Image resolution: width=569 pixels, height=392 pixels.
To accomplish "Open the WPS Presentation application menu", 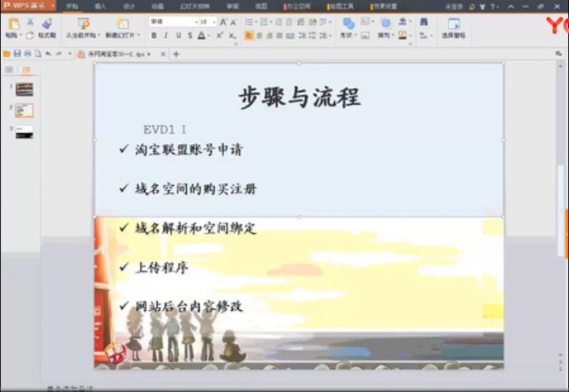I will click(29, 6).
